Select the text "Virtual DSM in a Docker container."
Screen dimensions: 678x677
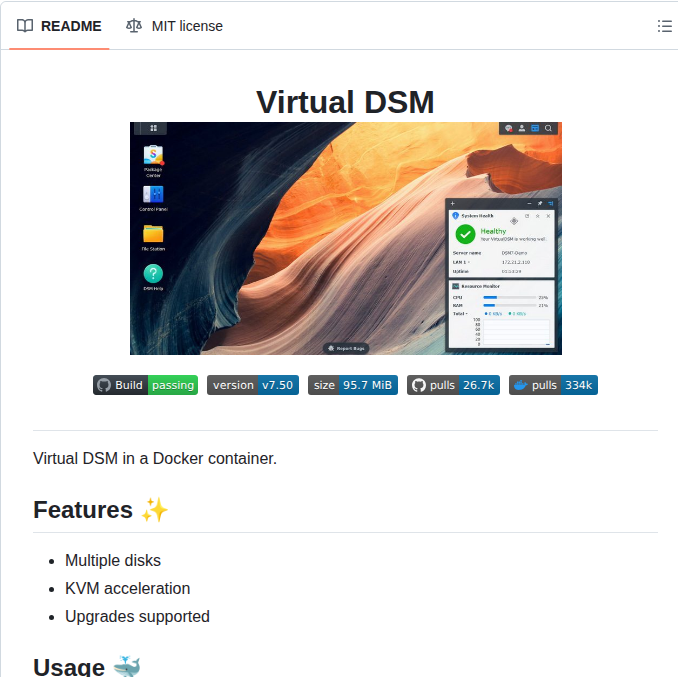pos(155,458)
